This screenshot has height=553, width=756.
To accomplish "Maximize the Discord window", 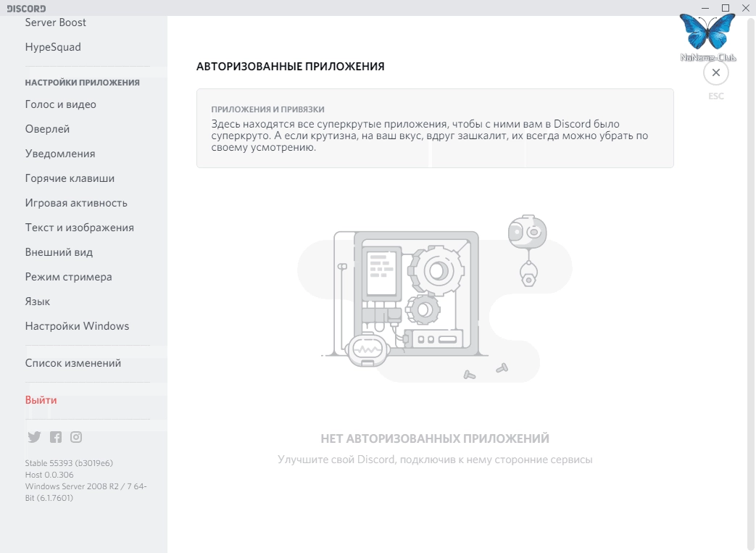I will click(x=725, y=8).
